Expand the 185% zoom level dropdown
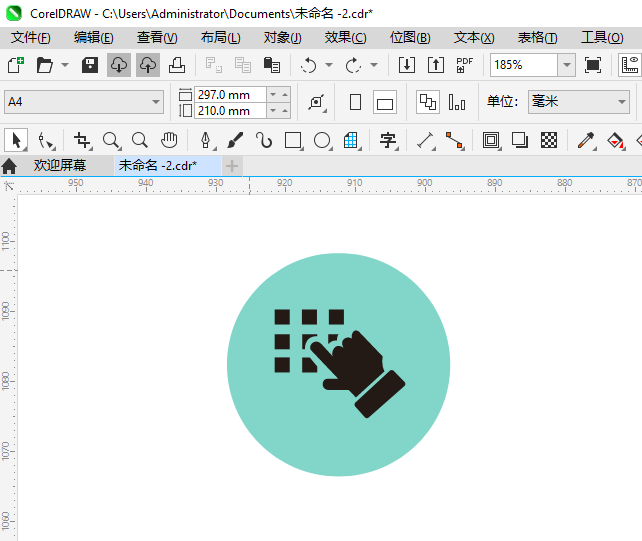Screen dimensions: 642x541 [567, 65]
